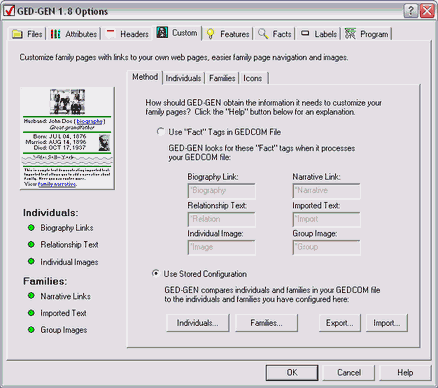Click the Features tab lightbulb icon
The height and width of the screenshot is (388, 438).
(210, 34)
